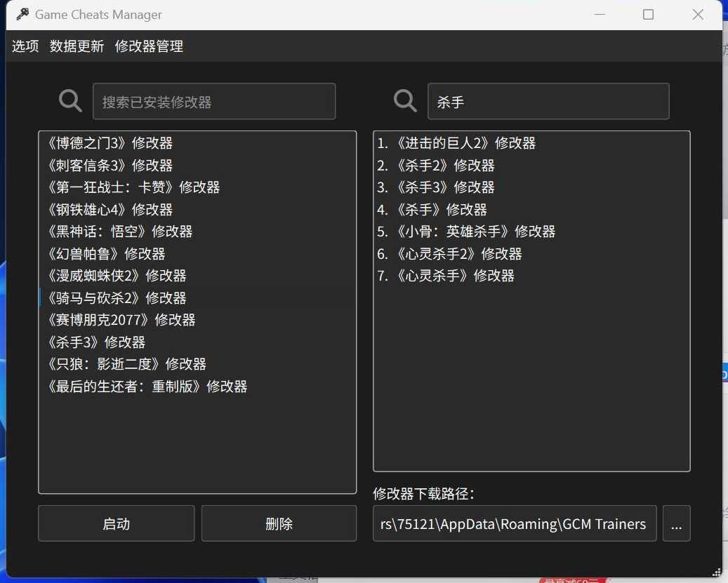Open the 修改器管理 menu
The image size is (728, 583).
149,46
